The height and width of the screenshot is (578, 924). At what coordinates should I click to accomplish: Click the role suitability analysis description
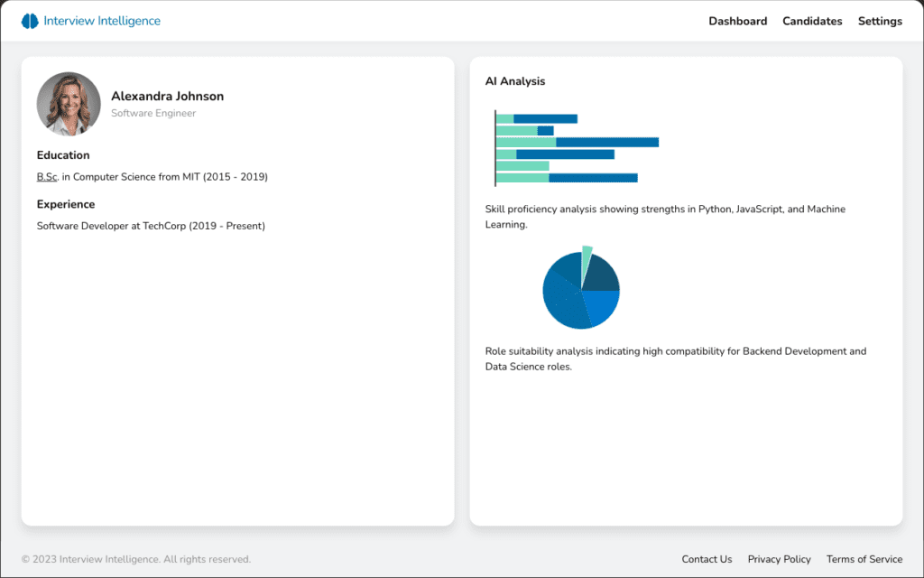tap(676, 359)
